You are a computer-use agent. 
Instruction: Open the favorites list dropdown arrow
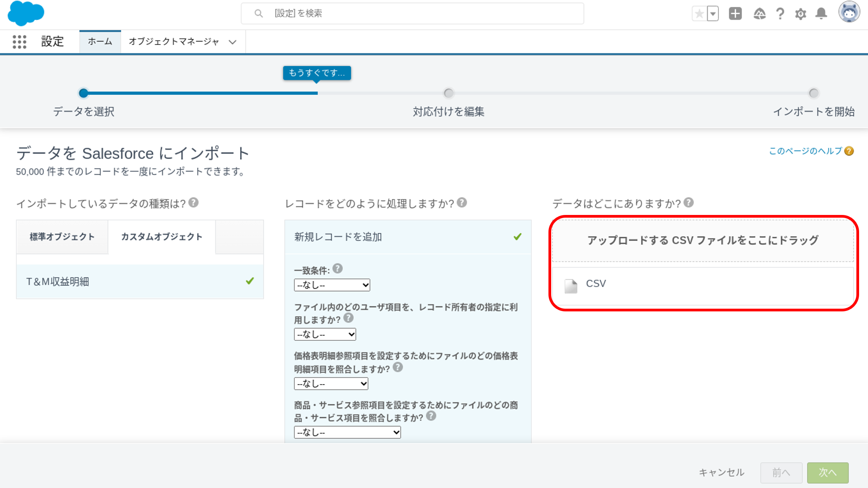[713, 14]
